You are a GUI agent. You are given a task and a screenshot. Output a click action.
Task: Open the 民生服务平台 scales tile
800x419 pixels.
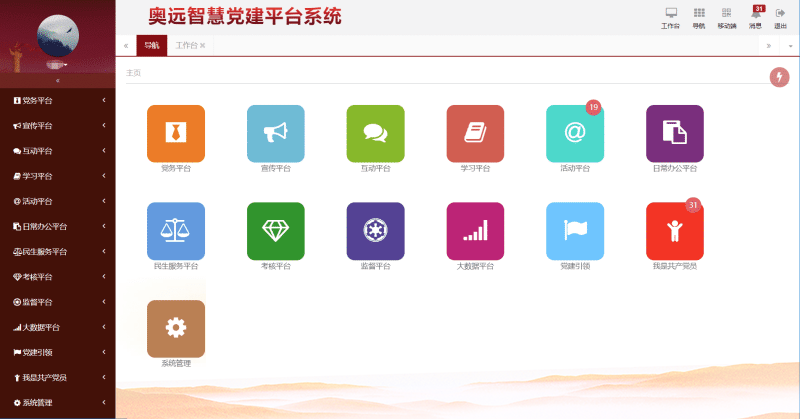pyautogui.click(x=175, y=231)
